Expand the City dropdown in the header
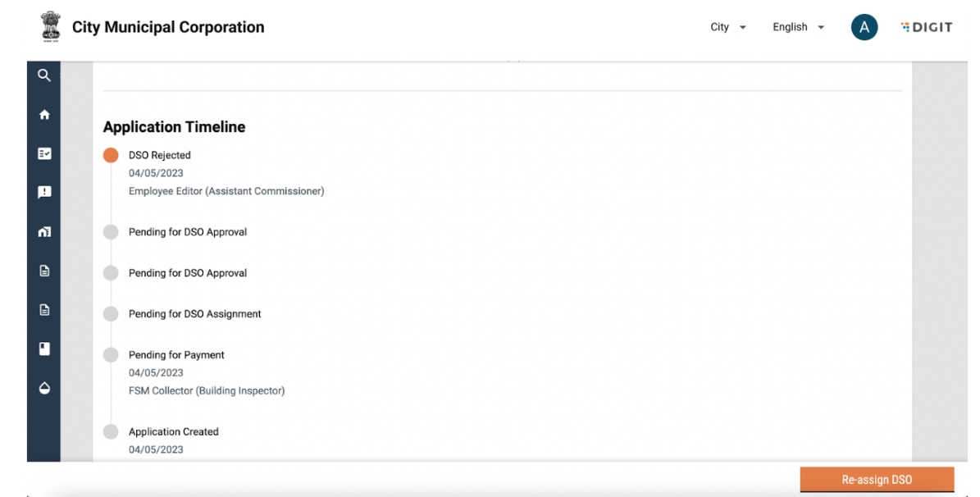This screenshot has width=980, height=497. pos(728,27)
